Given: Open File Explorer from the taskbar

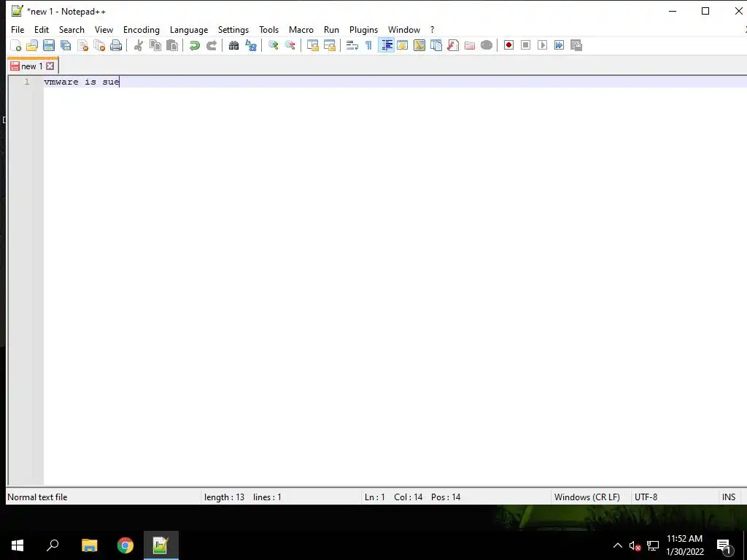Looking at the screenshot, I should coord(90,545).
